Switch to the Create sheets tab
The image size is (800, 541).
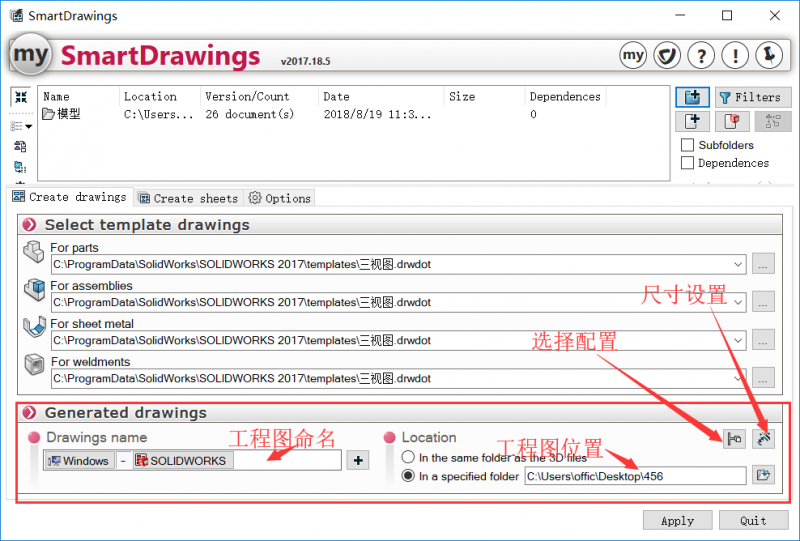189,198
